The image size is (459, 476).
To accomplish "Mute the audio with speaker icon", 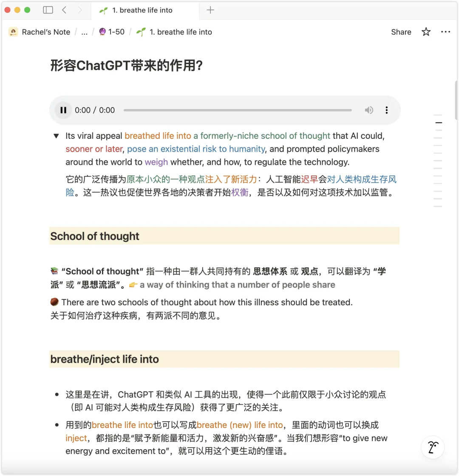I will click(x=369, y=110).
